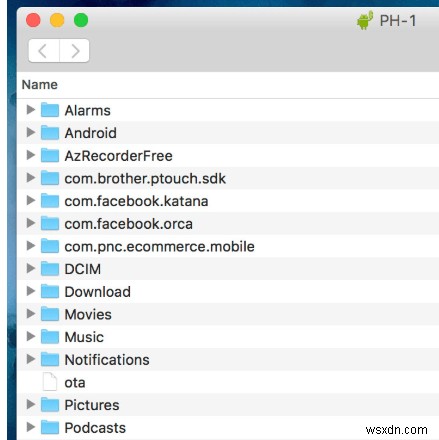
Task: Minimize the window with yellow button
Action: pyautogui.click(x=57, y=20)
